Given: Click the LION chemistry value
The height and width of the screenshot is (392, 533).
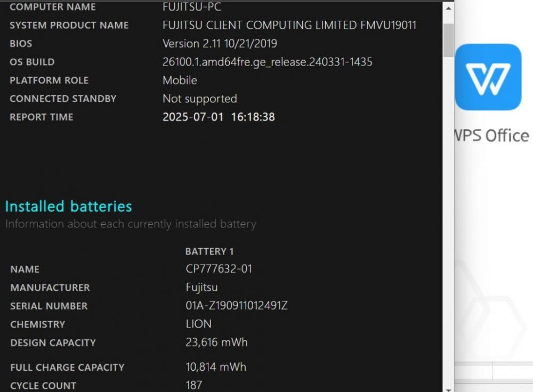Looking at the screenshot, I should tap(198, 324).
